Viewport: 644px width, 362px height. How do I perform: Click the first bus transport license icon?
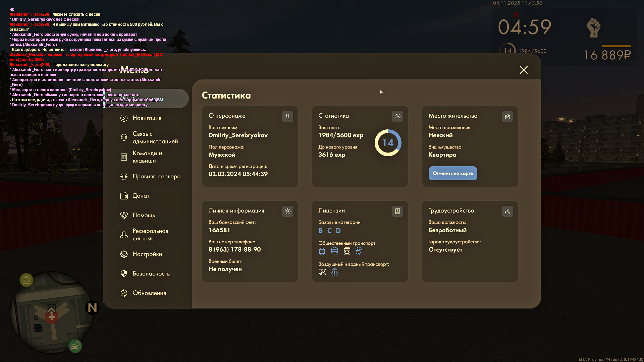coord(322,251)
